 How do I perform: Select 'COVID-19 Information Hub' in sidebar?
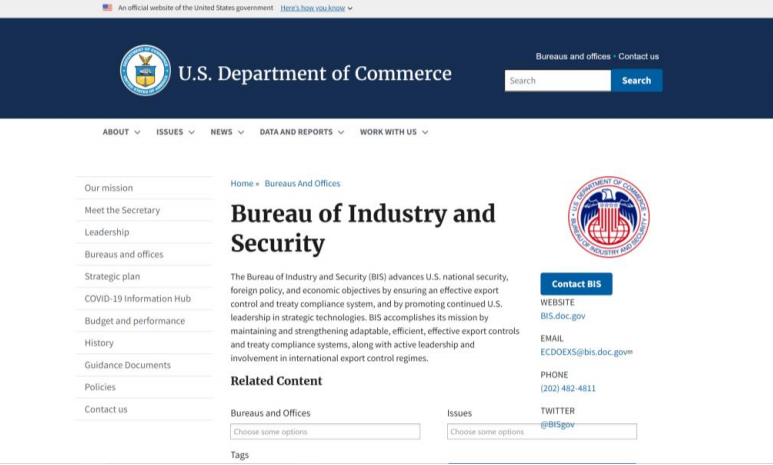pyautogui.click(x=144, y=299)
